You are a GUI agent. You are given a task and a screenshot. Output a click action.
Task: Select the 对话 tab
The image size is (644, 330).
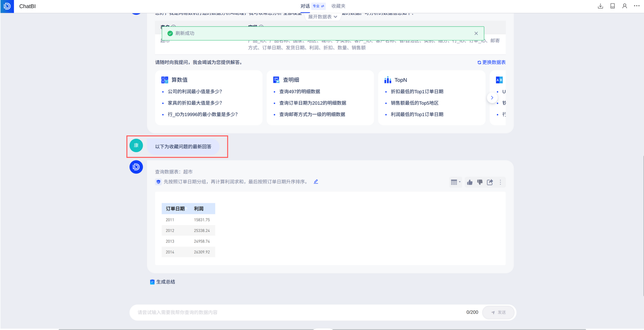305,6
